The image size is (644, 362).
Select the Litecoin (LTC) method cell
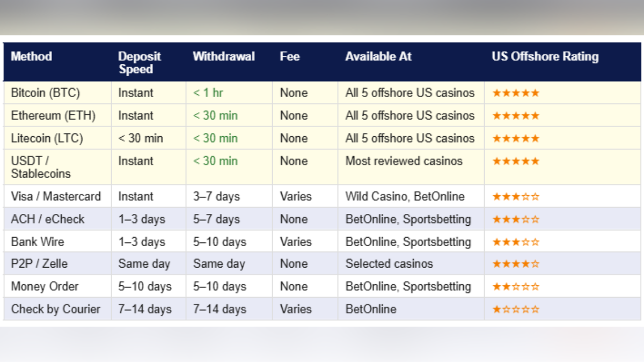coord(47,138)
